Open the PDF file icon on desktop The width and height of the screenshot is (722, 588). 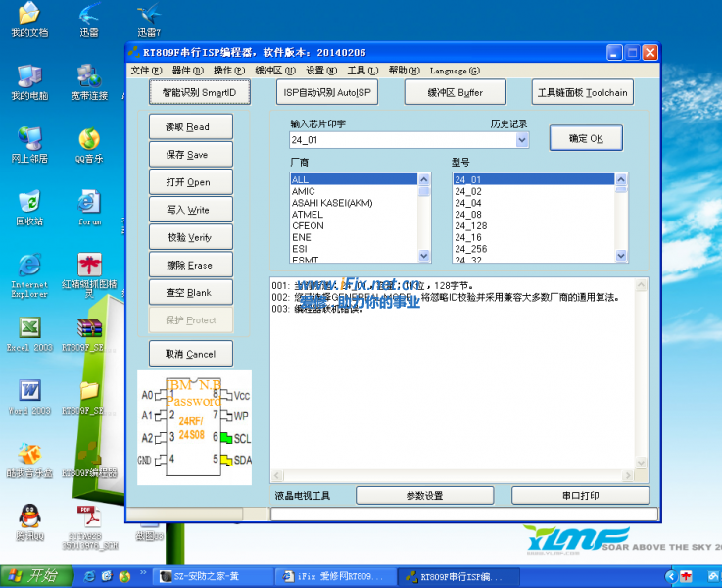click(89, 516)
